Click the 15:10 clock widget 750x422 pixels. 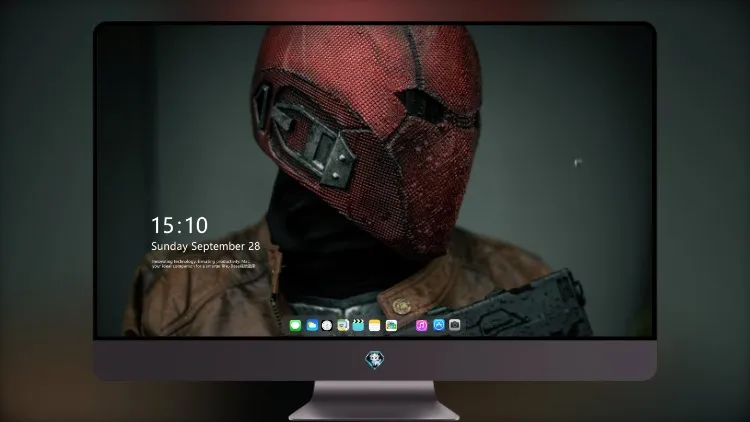pos(179,225)
